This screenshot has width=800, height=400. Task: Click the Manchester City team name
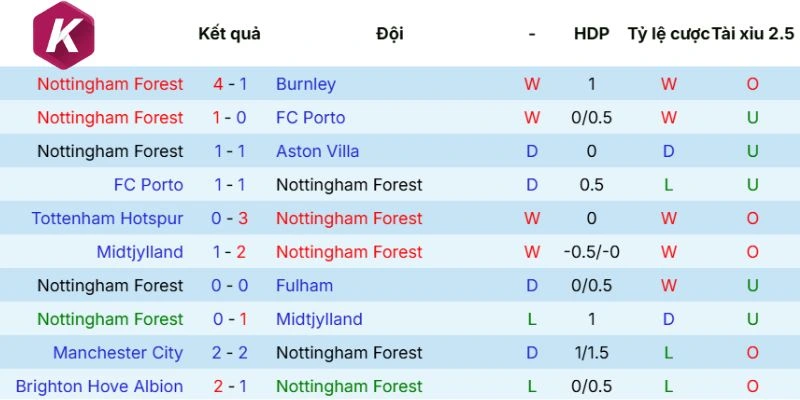(x=118, y=352)
